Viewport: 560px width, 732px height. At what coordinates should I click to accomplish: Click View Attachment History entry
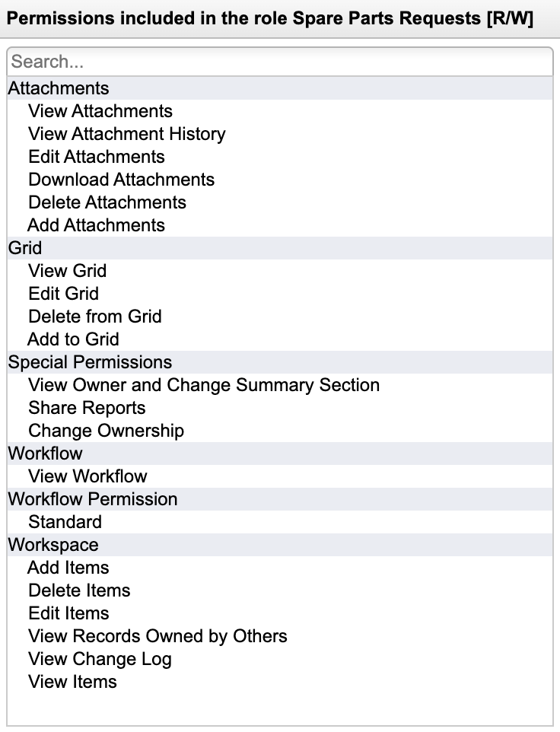pos(127,134)
